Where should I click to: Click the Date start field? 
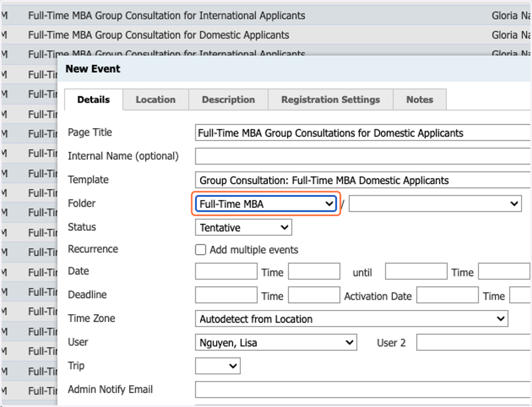tap(226, 271)
